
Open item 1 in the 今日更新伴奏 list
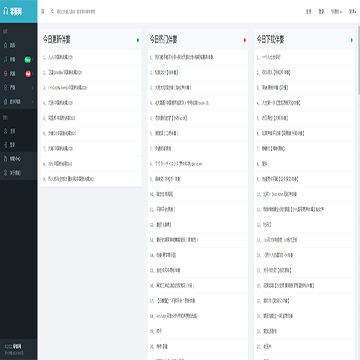[91, 57]
